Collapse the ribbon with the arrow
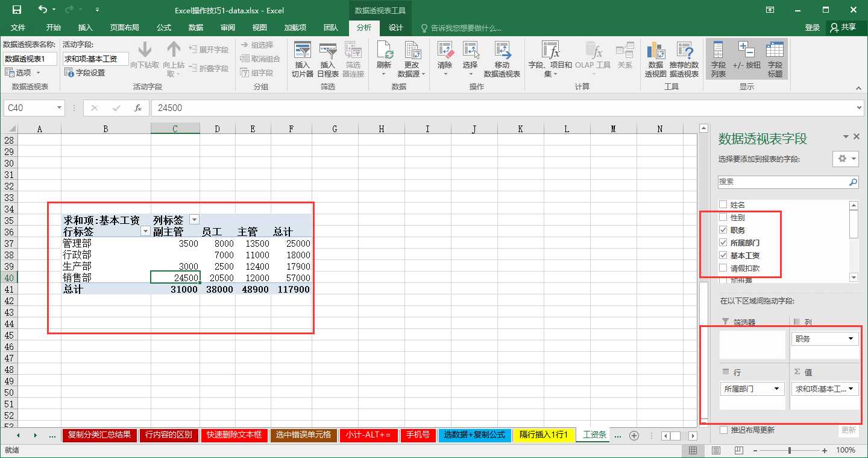This screenshot has width=868, height=458. [x=858, y=87]
